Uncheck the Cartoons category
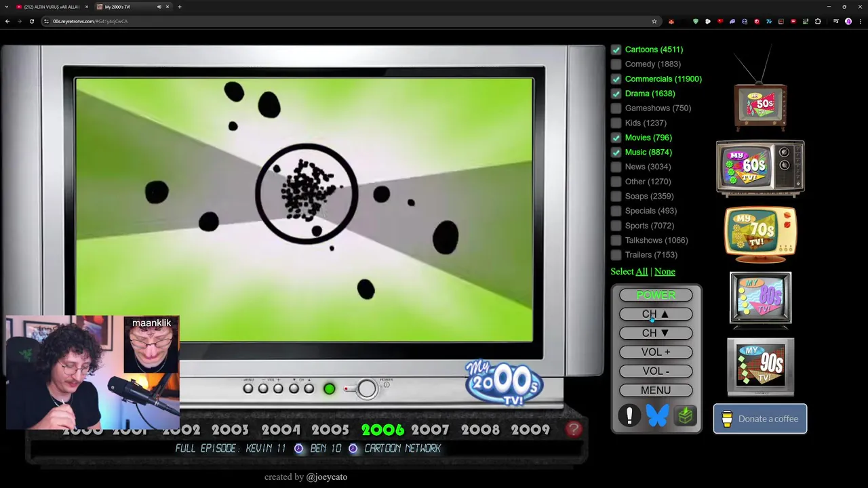 click(x=616, y=49)
